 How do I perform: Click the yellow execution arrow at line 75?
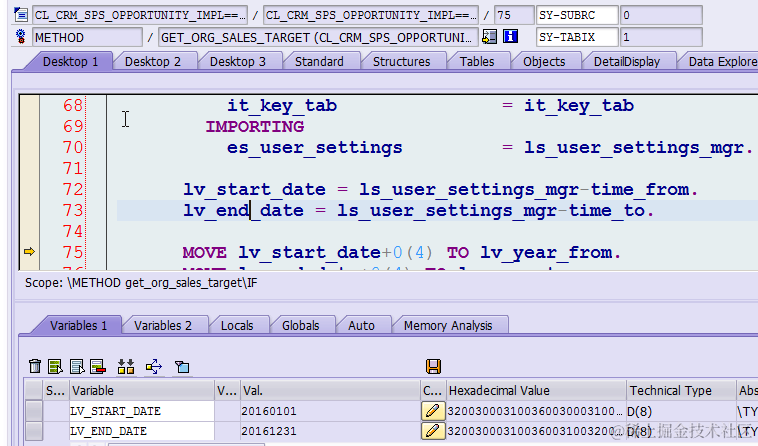[29, 251]
